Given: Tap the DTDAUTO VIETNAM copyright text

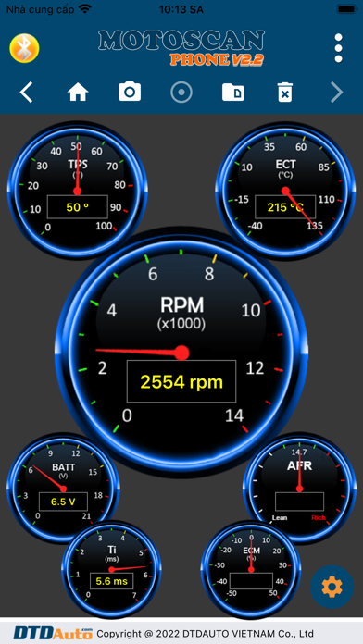Looking at the screenshot, I should click(206, 633).
